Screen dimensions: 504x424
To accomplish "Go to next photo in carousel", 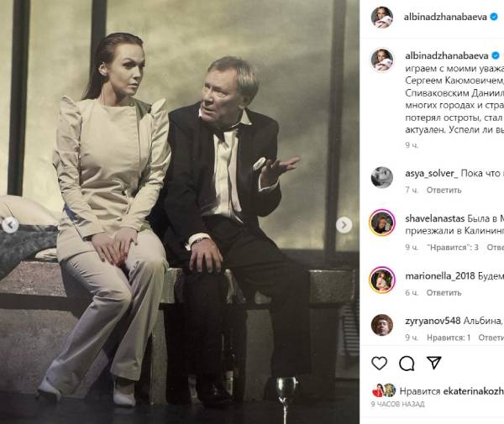I will click(x=344, y=225).
